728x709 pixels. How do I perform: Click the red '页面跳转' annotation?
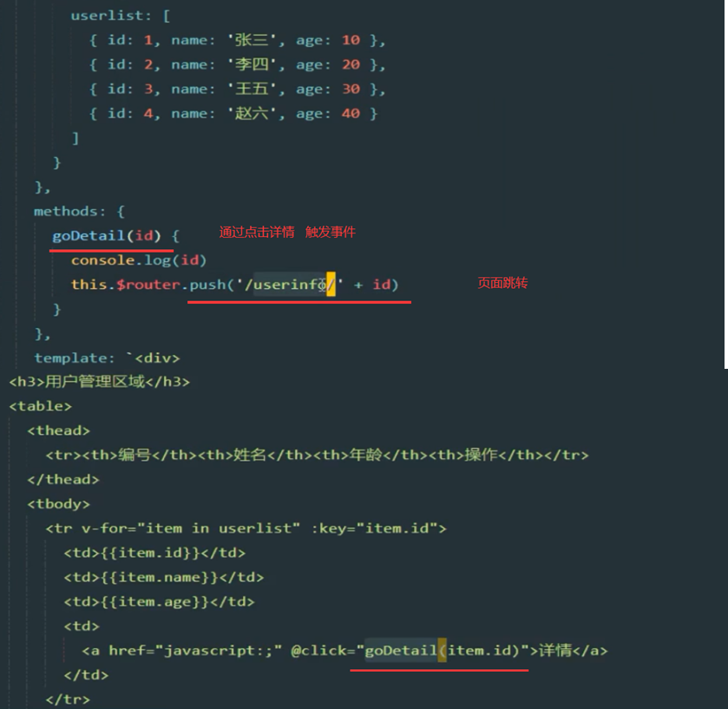(502, 283)
